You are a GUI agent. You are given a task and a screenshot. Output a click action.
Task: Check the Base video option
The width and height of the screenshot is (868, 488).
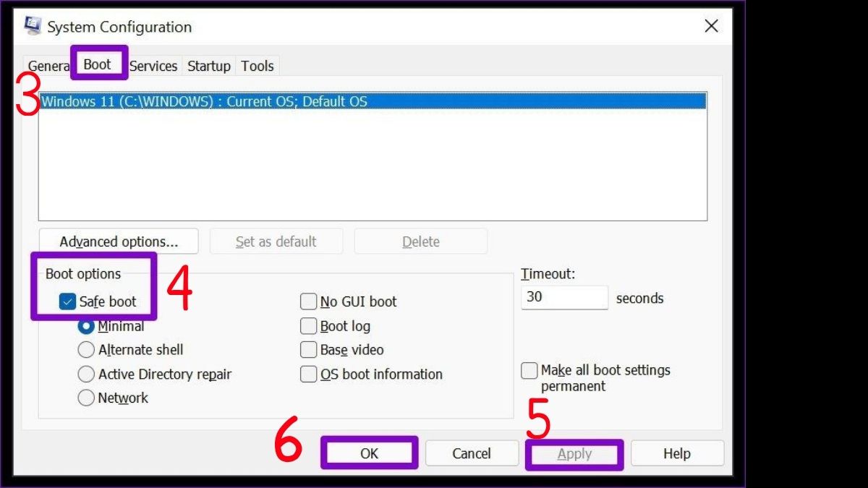tap(308, 350)
